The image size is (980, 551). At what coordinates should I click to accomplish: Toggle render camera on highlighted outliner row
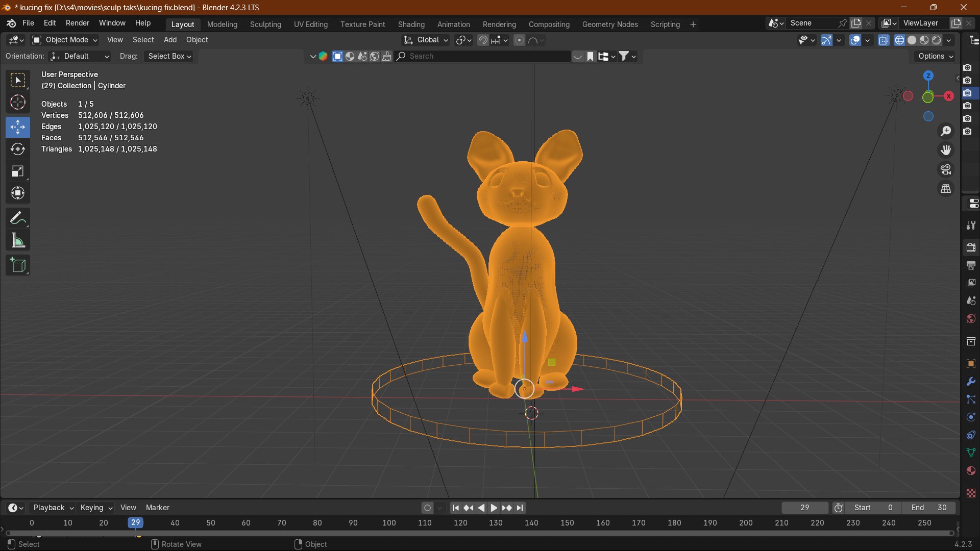pyautogui.click(x=967, y=93)
